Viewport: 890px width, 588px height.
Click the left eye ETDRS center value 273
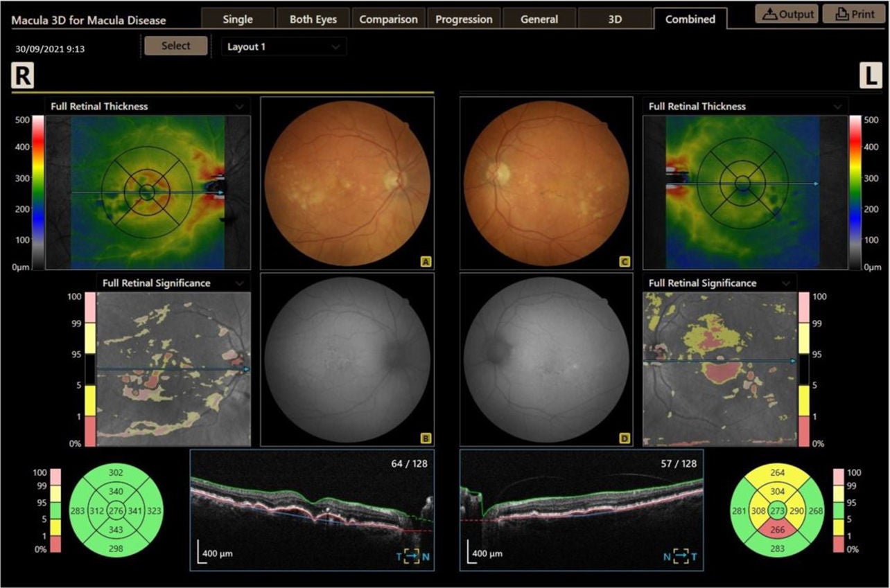(x=776, y=510)
